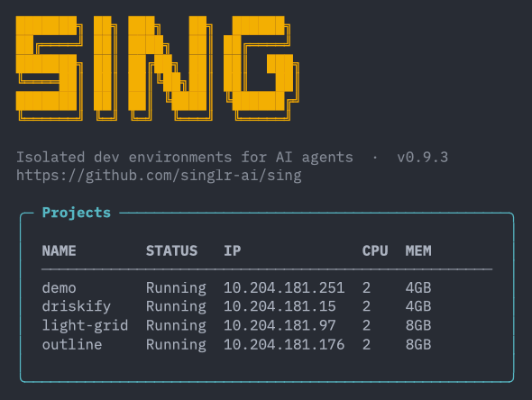This screenshot has height=400, width=532.
Task: Click Running status of outline row
Action: 176,345
